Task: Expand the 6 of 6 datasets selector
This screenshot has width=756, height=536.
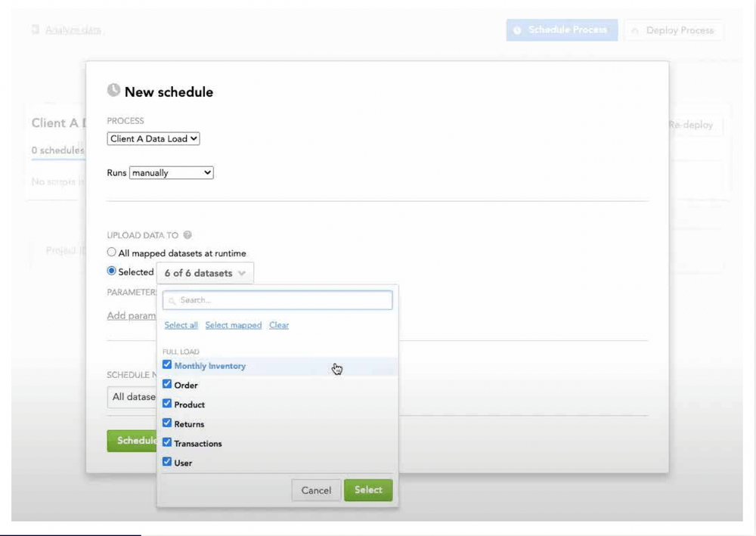Action: pos(204,272)
